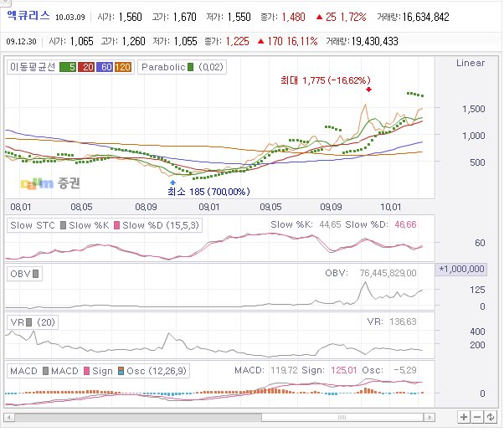Click the 이동평균선 legend label
Viewport: 504px width, 432px height.
tap(33, 67)
